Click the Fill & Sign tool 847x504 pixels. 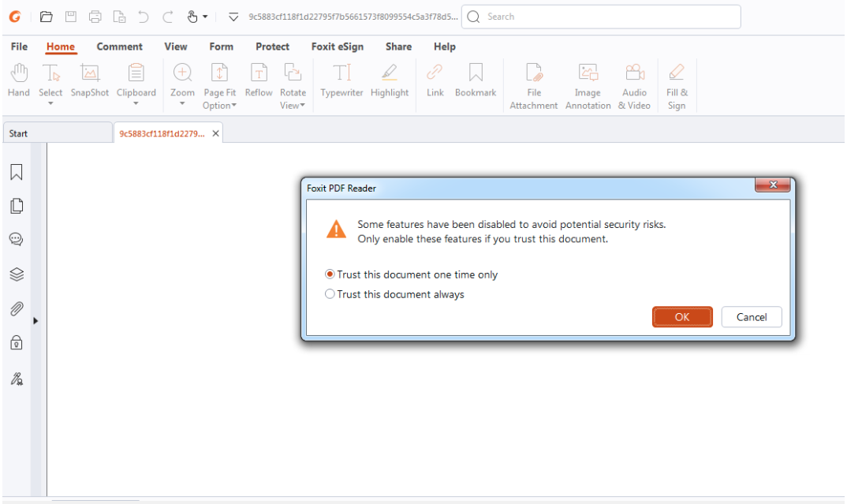click(x=677, y=85)
